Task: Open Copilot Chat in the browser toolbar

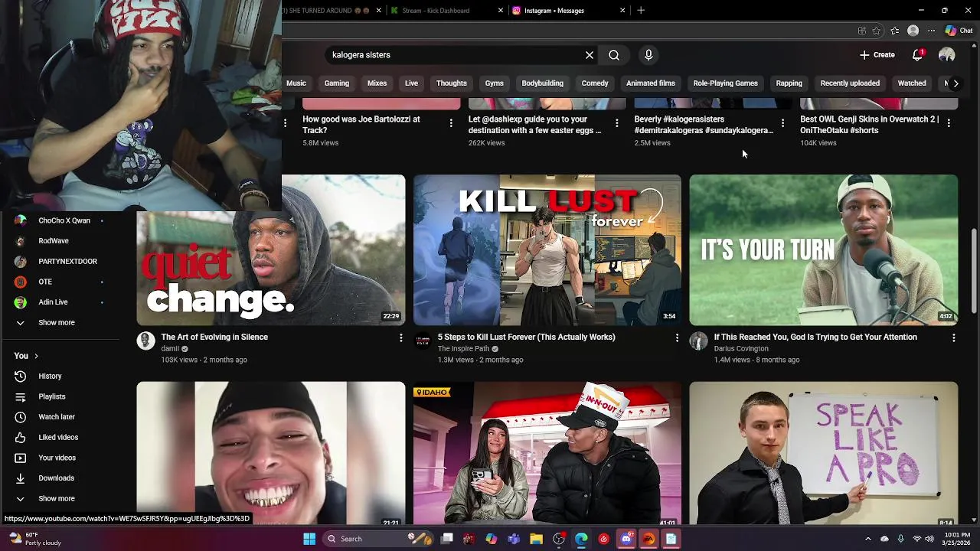Action: [x=959, y=31]
